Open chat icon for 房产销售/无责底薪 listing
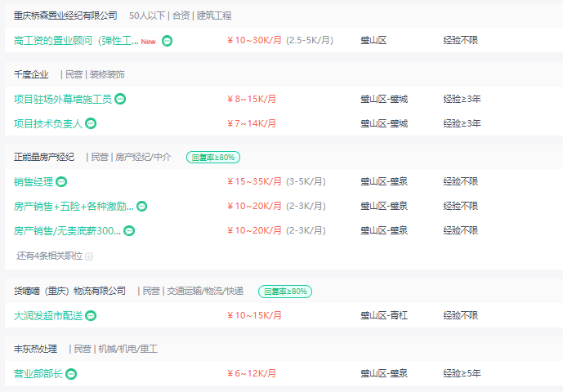563x392 pixels. (x=129, y=231)
